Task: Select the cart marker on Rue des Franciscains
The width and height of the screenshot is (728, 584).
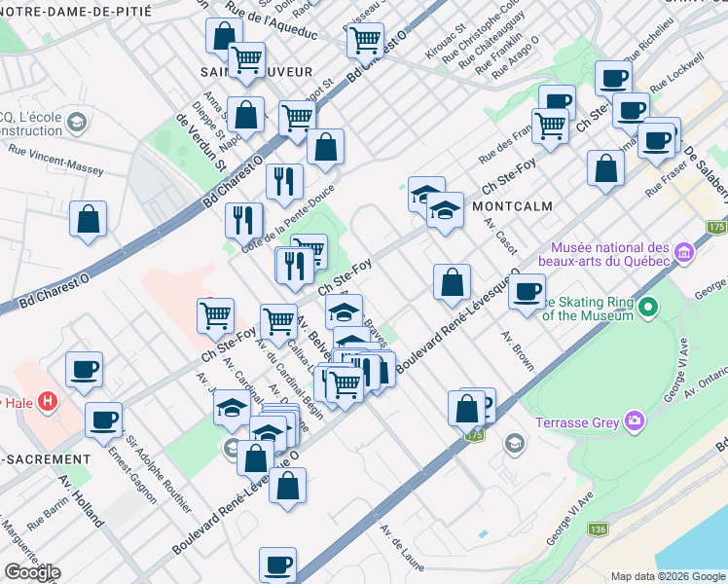Action: 550,127
